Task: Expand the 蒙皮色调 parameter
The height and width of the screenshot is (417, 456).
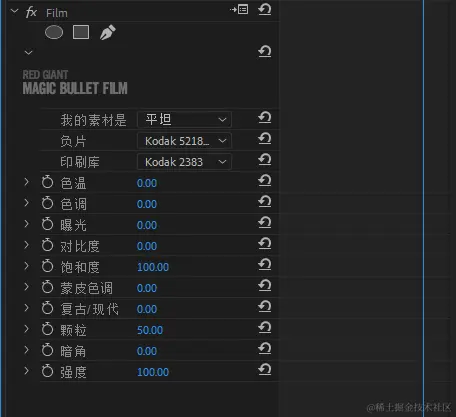Action: pyautogui.click(x=27, y=287)
